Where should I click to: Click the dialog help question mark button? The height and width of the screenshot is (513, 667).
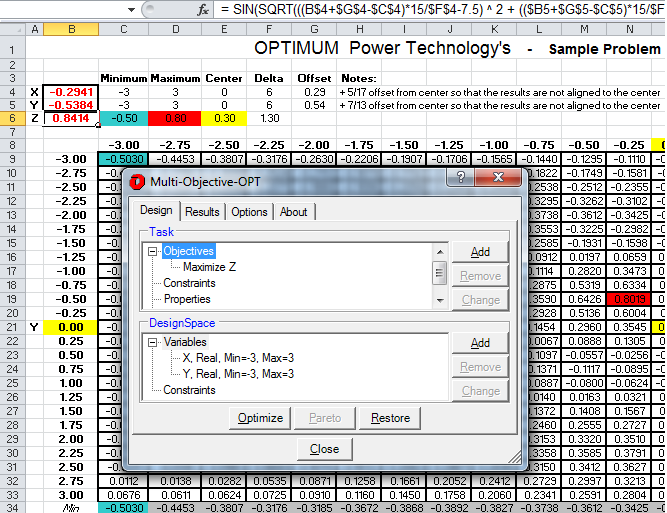point(461,177)
